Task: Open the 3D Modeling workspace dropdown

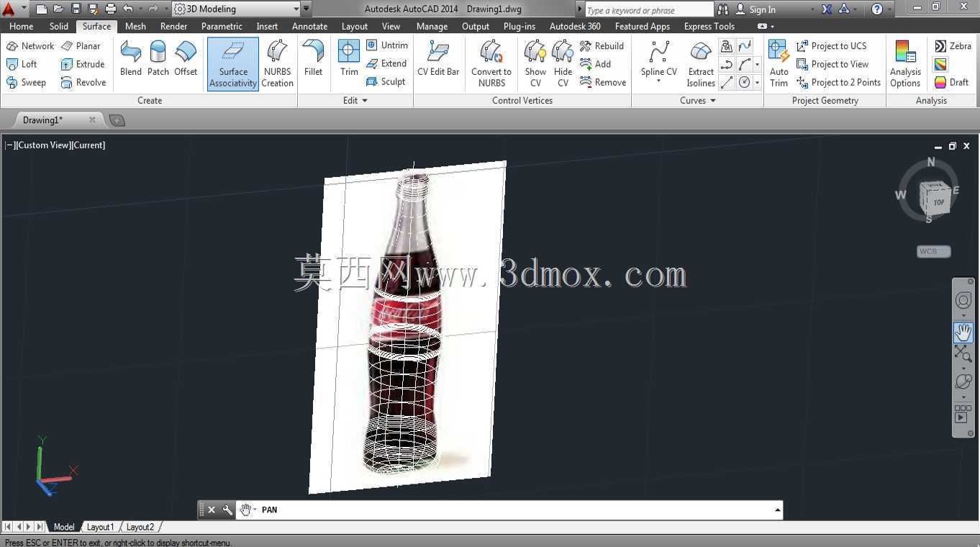Action: click(237, 9)
